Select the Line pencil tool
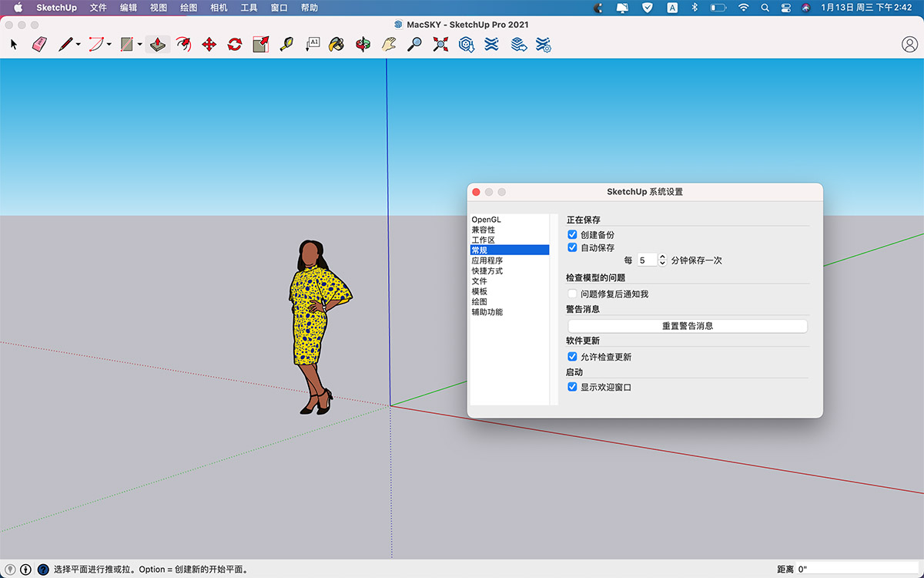This screenshot has height=578, width=924. (x=65, y=45)
